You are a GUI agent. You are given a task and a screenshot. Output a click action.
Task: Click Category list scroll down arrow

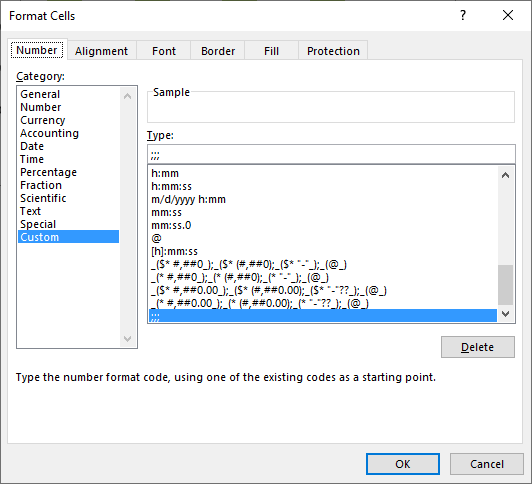[x=128, y=338]
